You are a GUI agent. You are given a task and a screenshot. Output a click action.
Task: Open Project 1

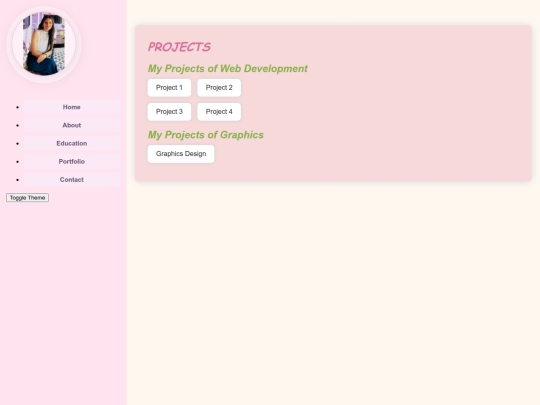coord(169,88)
